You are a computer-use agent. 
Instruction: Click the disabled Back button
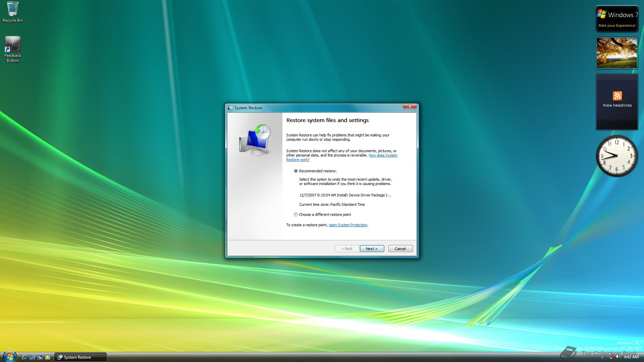(x=347, y=249)
